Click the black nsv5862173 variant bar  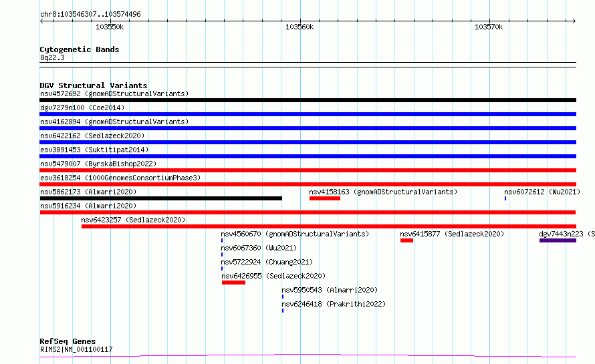point(161,198)
